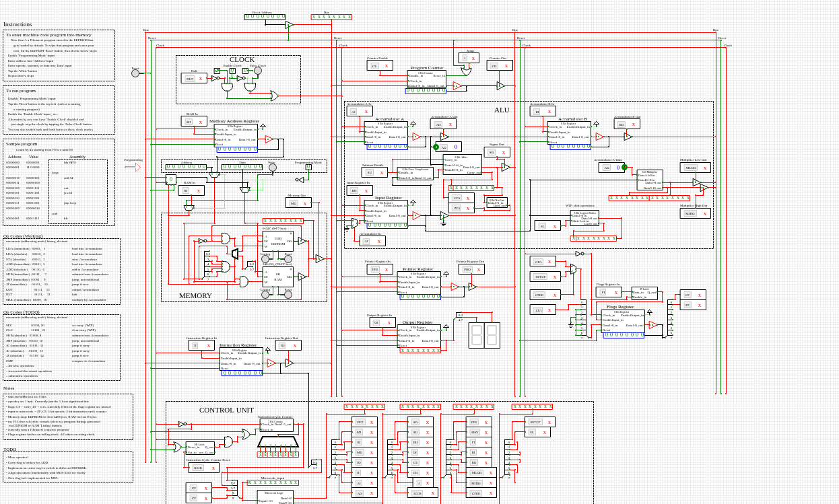Select the BO tunnel labeled Accumulator B Out
The height and width of the screenshot is (504, 839).
click(627, 124)
